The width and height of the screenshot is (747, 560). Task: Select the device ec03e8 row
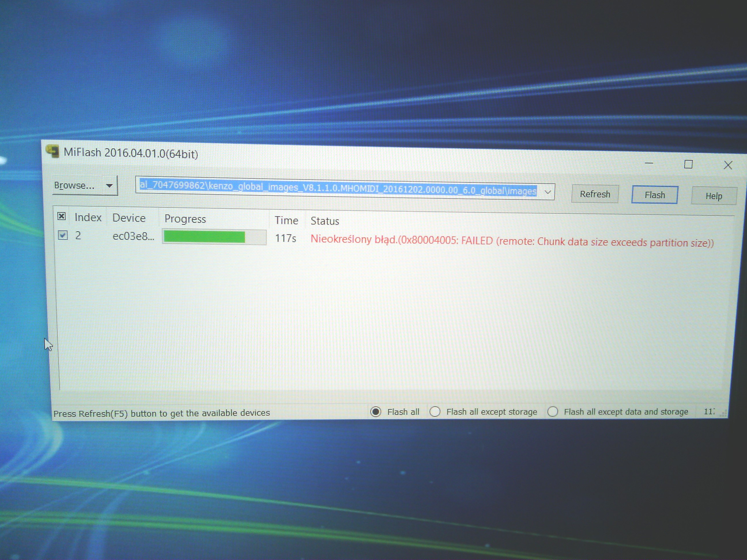point(133,236)
